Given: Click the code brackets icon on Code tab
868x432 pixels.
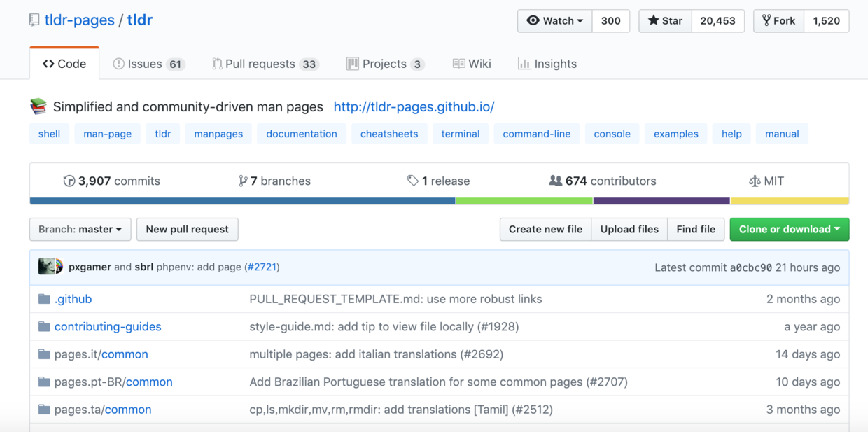Looking at the screenshot, I should (48, 64).
